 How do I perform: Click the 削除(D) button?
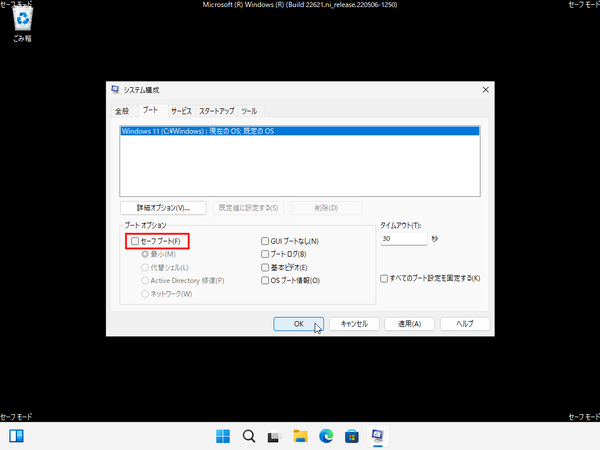coord(326,208)
